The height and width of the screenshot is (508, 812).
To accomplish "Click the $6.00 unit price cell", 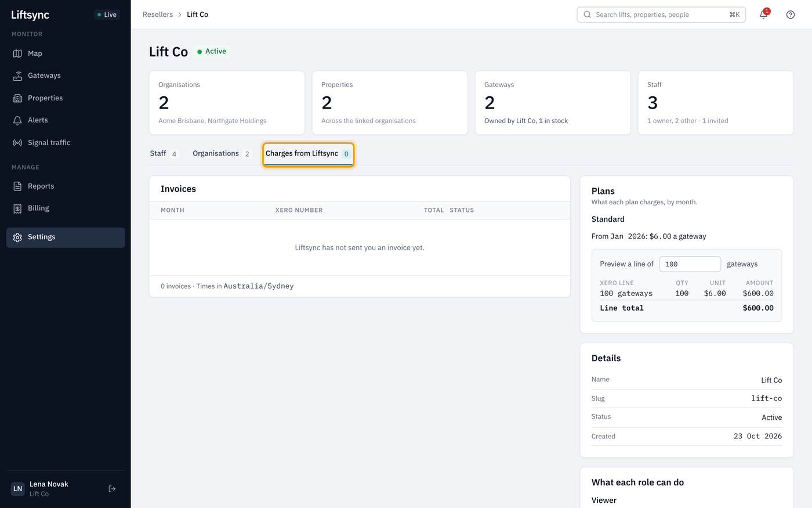I will tap(715, 294).
